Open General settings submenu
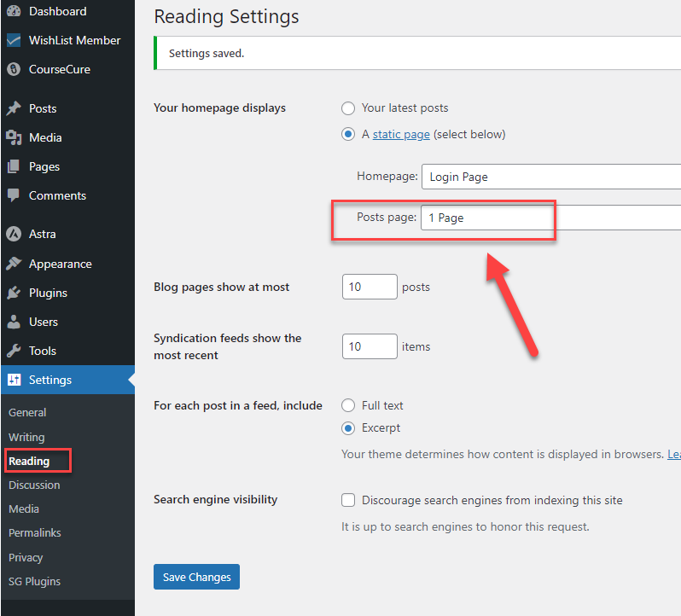 pos(27,412)
